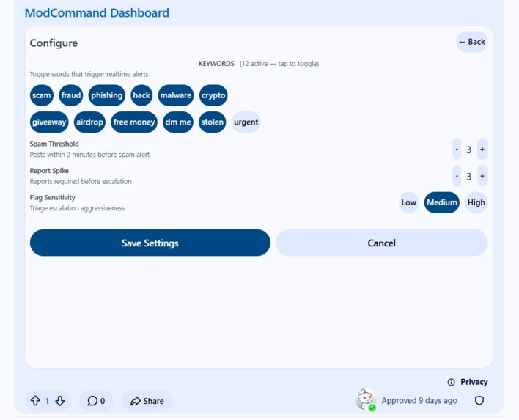Click the Report Spike number 3
The image size is (519, 420).
click(x=469, y=177)
